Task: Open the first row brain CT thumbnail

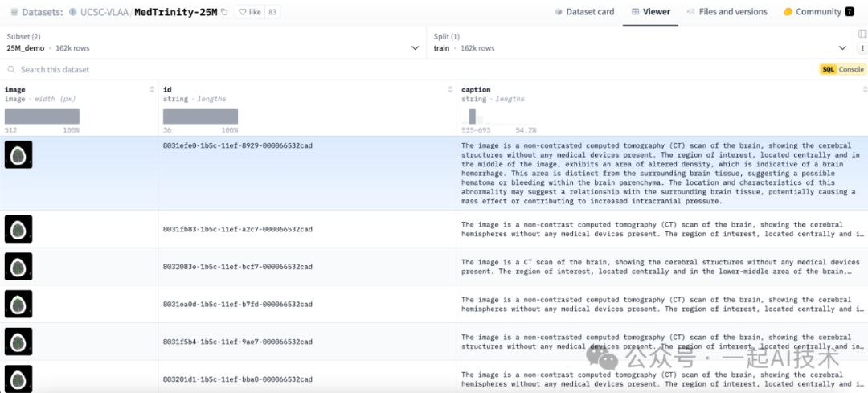Action: pos(18,154)
